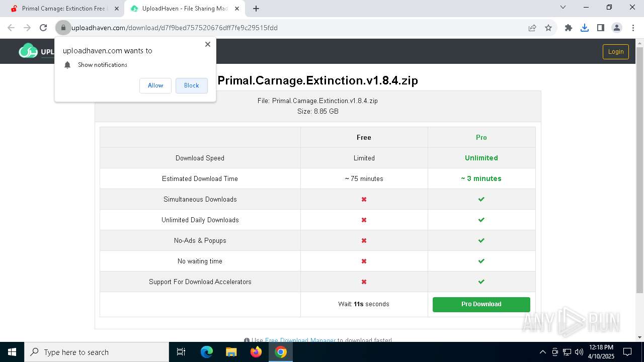Click the red X for No waiting time
The height and width of the screenshot is (362, 644).
point(364,261)
